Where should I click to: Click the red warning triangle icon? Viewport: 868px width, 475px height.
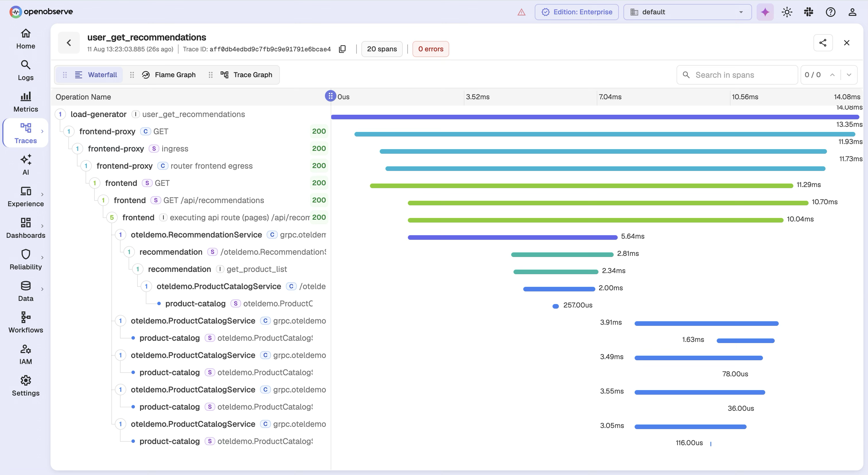click(521, 12)
